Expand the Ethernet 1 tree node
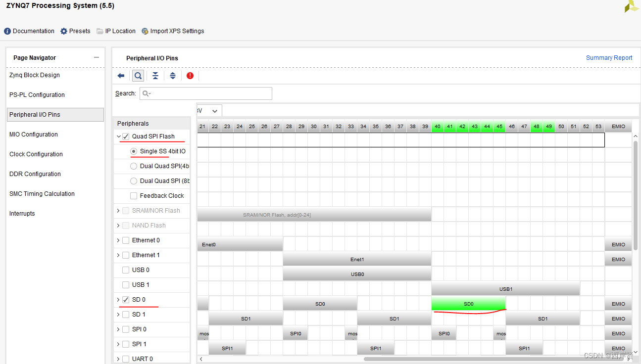 click(x=118, y=255)
